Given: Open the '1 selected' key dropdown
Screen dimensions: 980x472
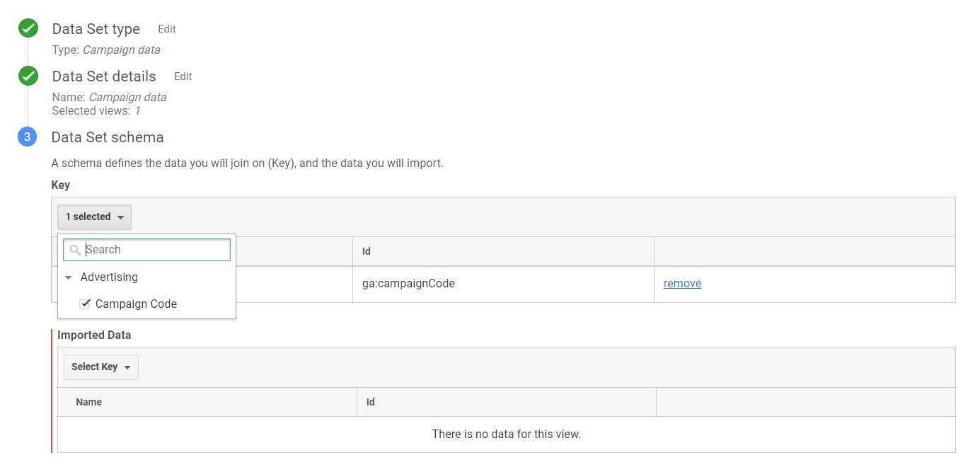Looking at the screenshot, I should tap(94, 217).
